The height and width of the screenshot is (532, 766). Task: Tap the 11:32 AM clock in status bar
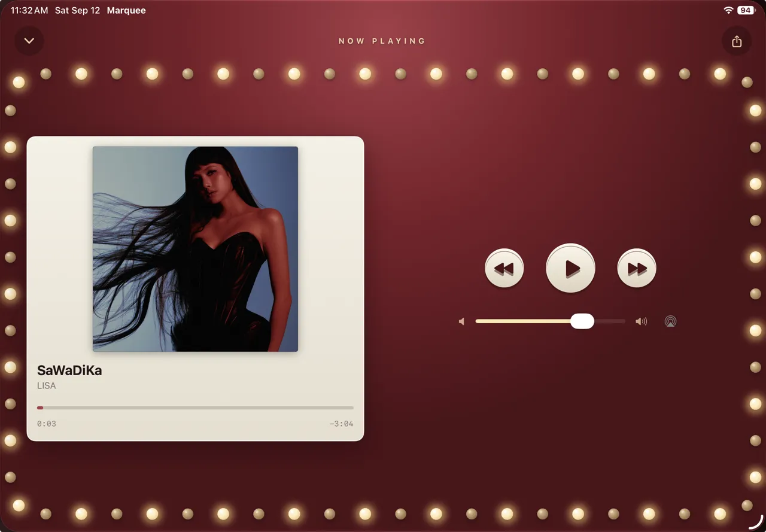[29, 10]
